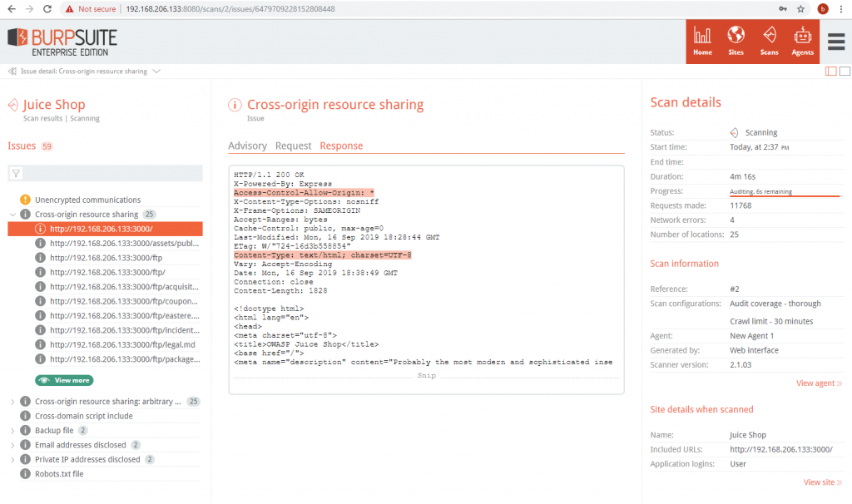Switch to the Request tab
Viewport: 852px width, 504px height.
pos(293,146)
